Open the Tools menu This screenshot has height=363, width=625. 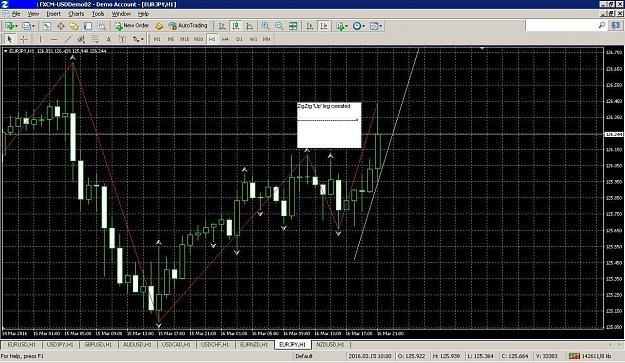(x=98, y=14)
